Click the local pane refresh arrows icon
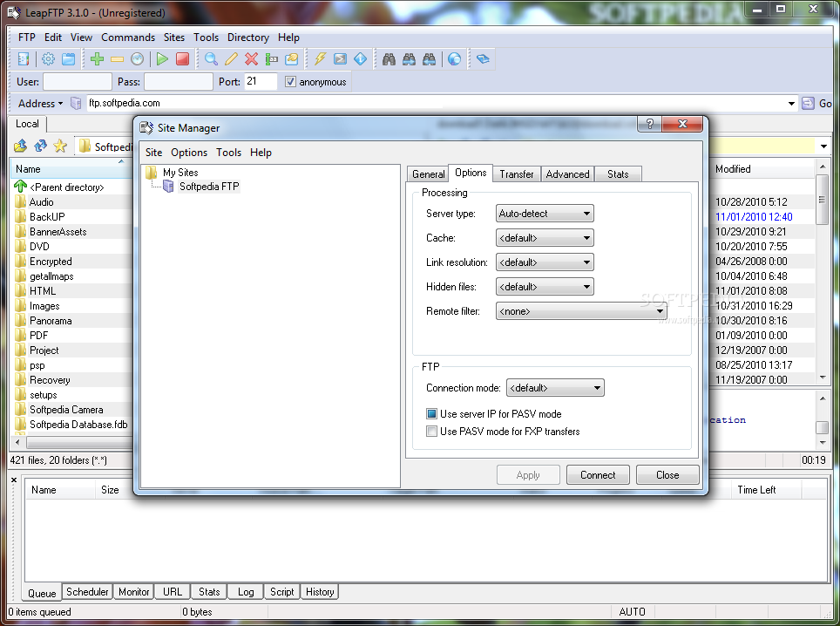Screen dimensions: 840x626 (40, 146)
